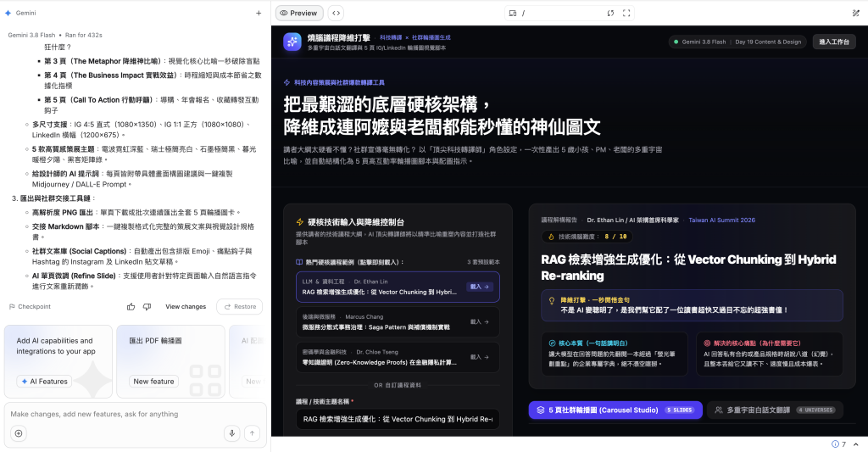Click the flame icon in 技術燒腦難度 badge
Image resolution: width=868 pixels, height=452 pixels.
pyautogui.click(x=551, y=237)
